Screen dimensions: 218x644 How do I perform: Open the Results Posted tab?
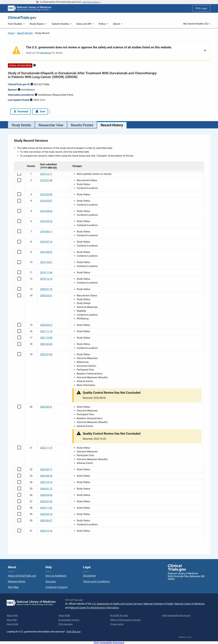tap(82, 125)
